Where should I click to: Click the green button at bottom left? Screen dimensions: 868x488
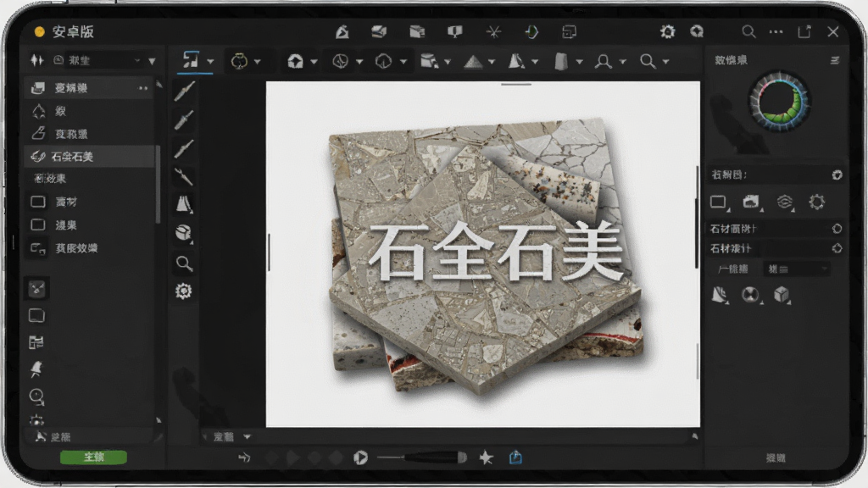(x=93, y=457)
